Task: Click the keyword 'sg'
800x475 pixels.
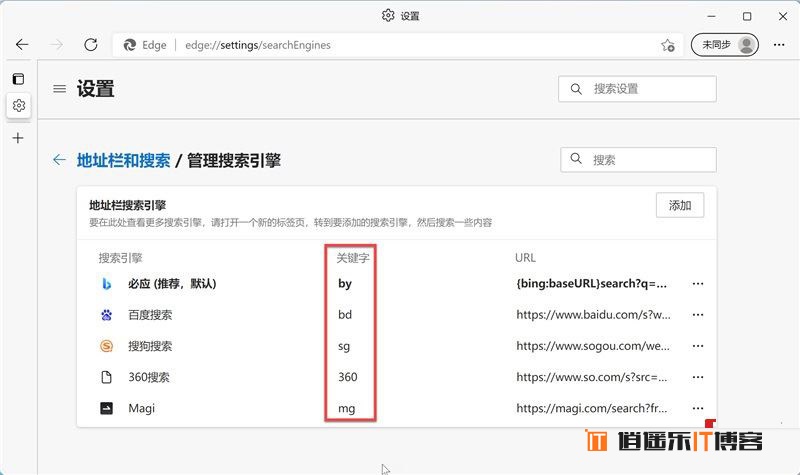Action: tap(344, 346)
